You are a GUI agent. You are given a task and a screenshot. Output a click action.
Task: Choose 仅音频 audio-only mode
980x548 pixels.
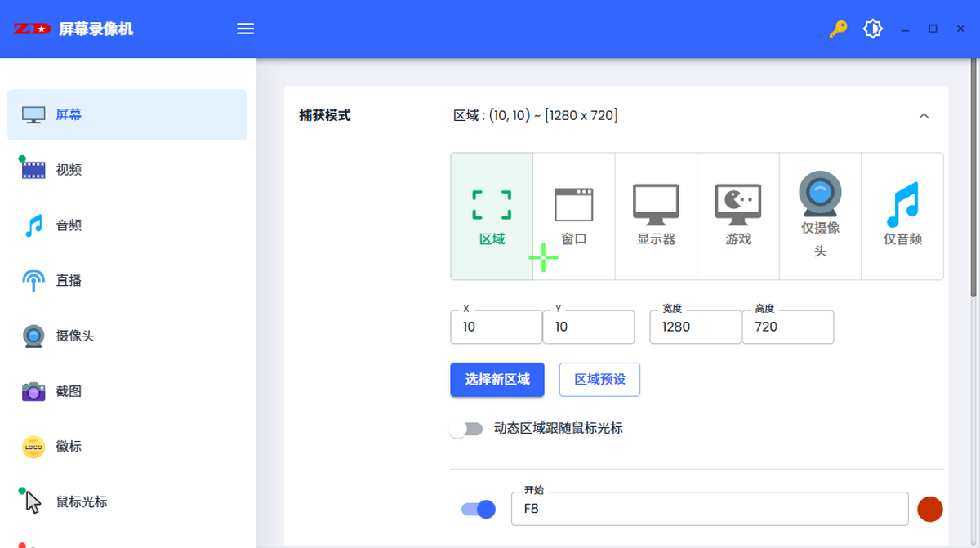902,216
